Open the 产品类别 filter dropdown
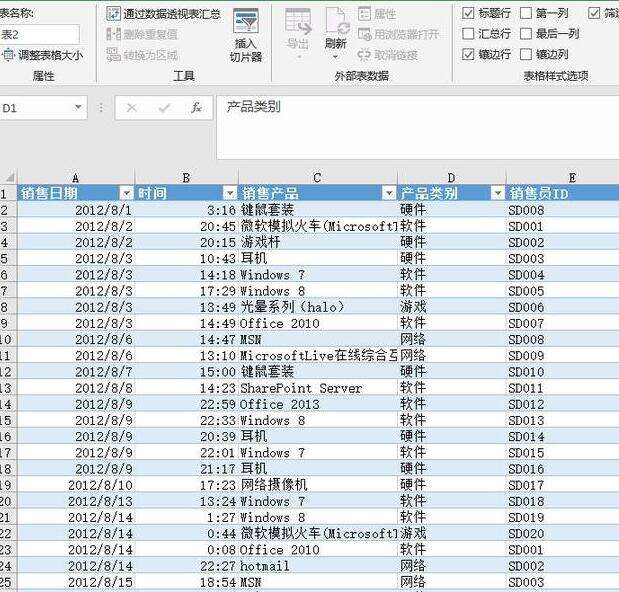The width and height of the screenshot is (619, 592). (498, 193)
